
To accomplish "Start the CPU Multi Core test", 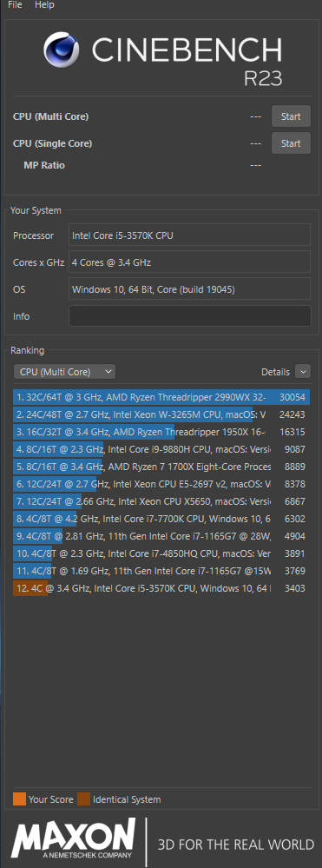I will pyautogui.click(x=291, y=116).
